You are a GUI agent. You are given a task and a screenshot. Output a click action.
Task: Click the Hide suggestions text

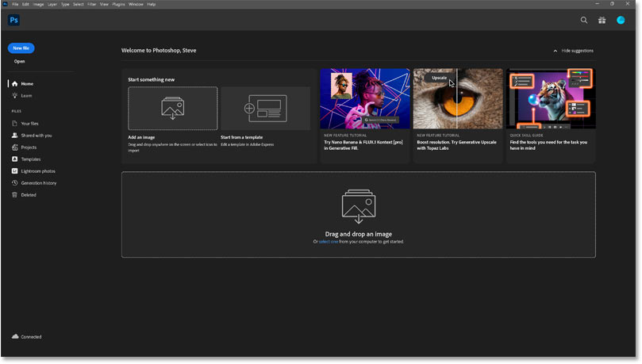pos(577,51)
